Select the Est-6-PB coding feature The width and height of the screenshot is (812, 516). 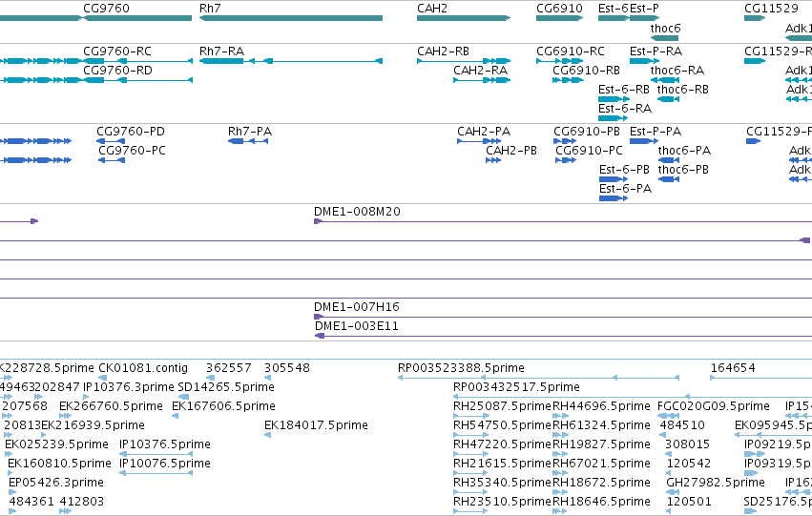click(x=614, y=179)
